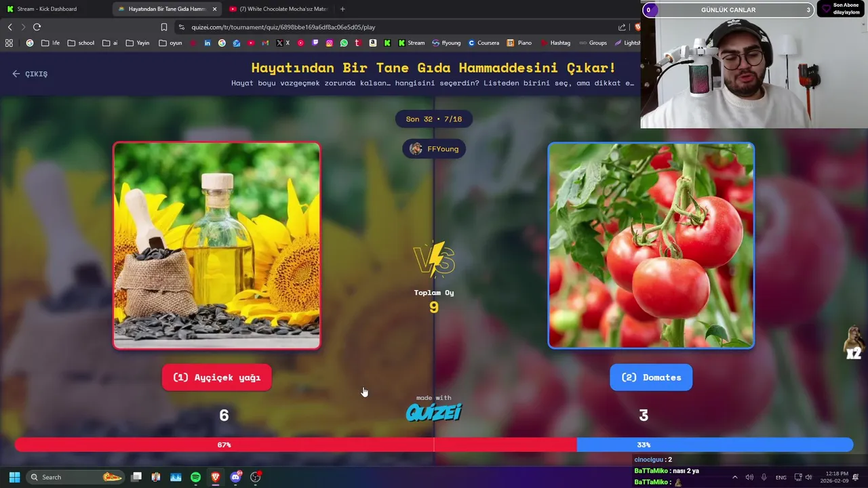Click the red 67% vote bar
Viewport: 868px width, 488px height.
pos(296,445)
